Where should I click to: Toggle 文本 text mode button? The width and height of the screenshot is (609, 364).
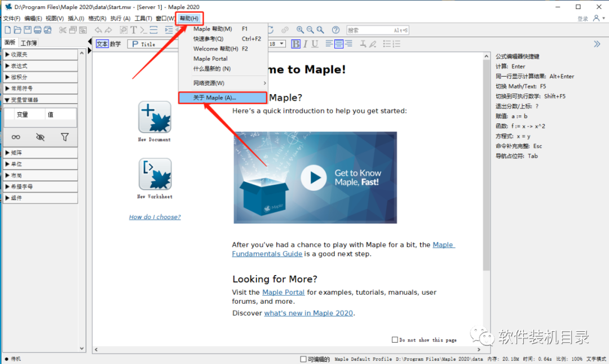(102, 44)
